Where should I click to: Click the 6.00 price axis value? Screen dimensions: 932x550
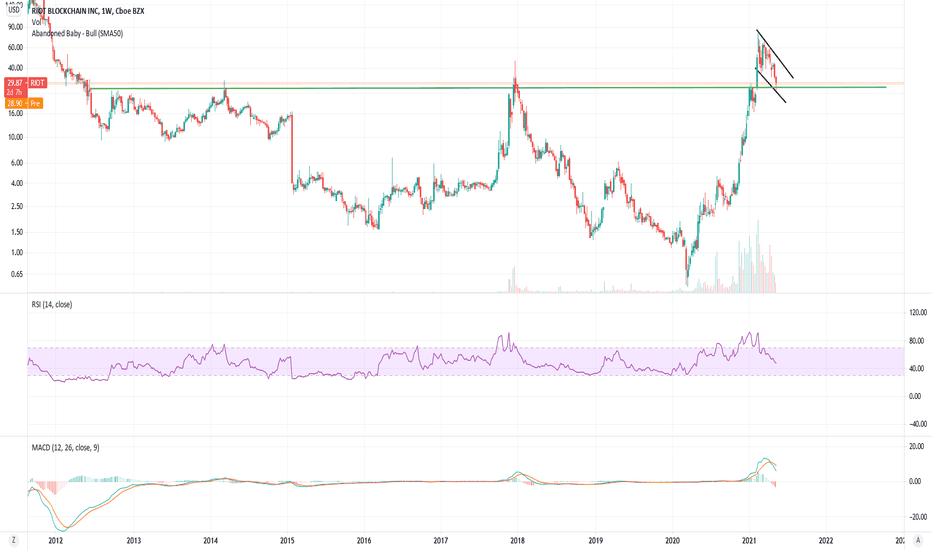[17, 163]
